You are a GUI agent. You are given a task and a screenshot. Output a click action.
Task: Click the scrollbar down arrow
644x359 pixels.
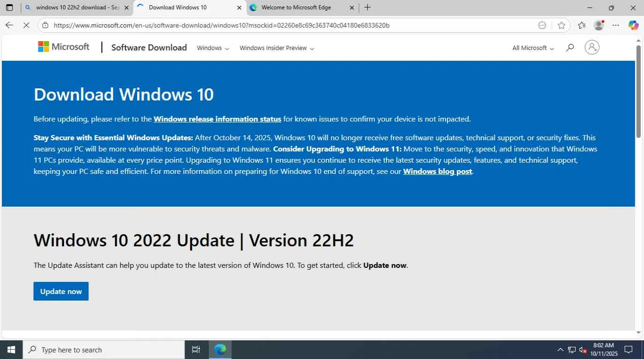coord(638,333)
